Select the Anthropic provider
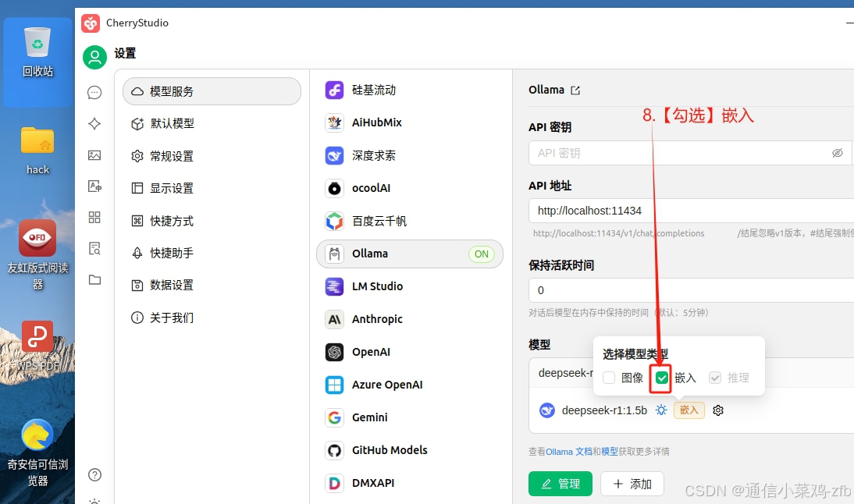The image size is (854, 504). point(410,319)
